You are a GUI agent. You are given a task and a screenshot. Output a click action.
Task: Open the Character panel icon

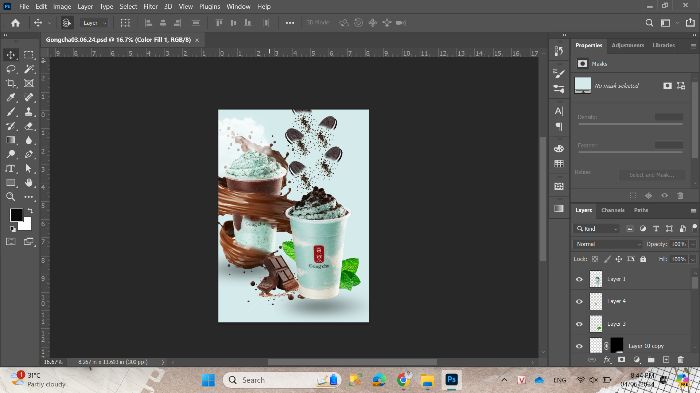tap(559, 111)
